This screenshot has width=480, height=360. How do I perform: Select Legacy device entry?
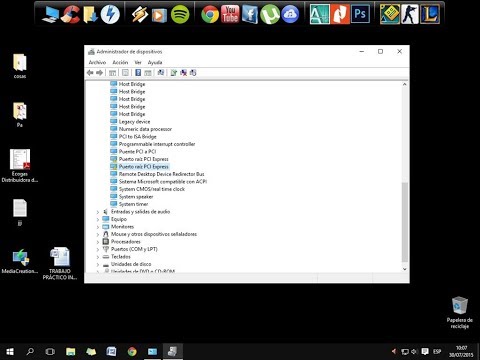[134, 122]
